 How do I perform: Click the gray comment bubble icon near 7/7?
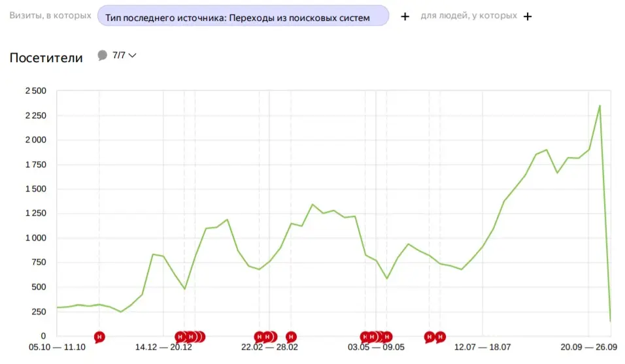[x=103, y=55]
